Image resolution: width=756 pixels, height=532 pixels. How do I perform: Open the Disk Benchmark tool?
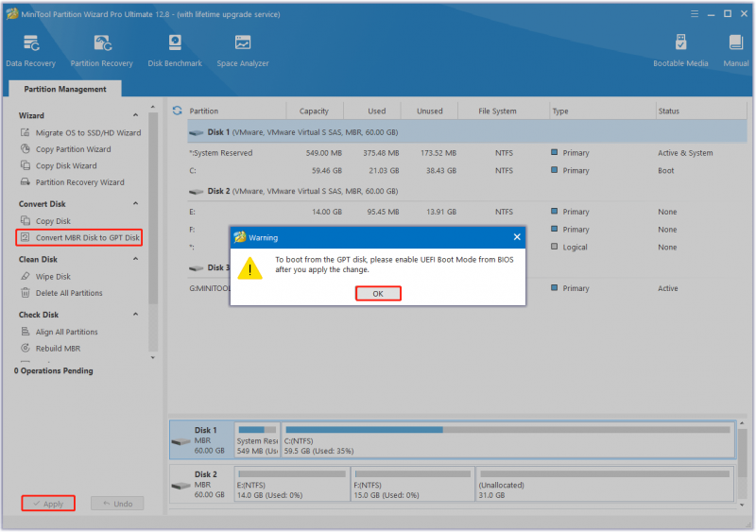[x=175, y=51]
